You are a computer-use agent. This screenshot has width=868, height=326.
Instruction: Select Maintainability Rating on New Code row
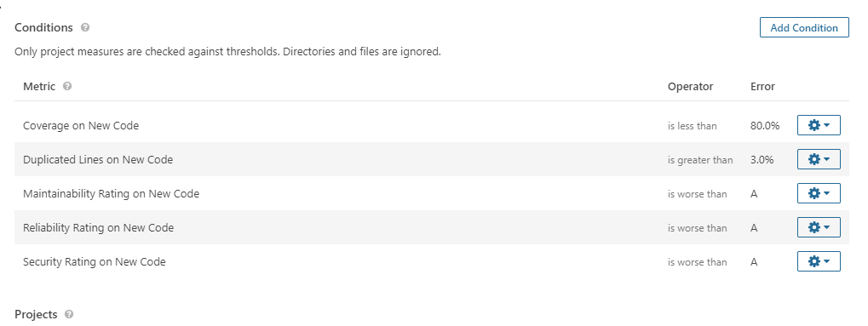click(x=431, y=194)
